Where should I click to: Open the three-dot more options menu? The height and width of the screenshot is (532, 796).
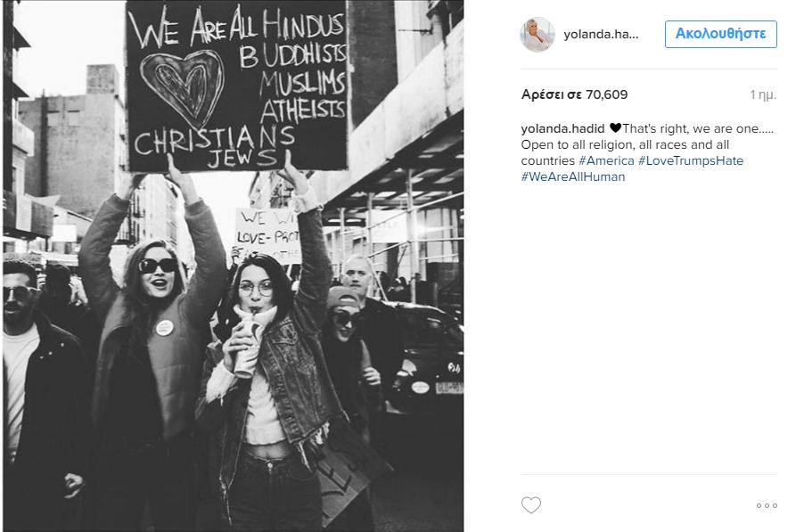pyautogui.click(x=767, y=505)
